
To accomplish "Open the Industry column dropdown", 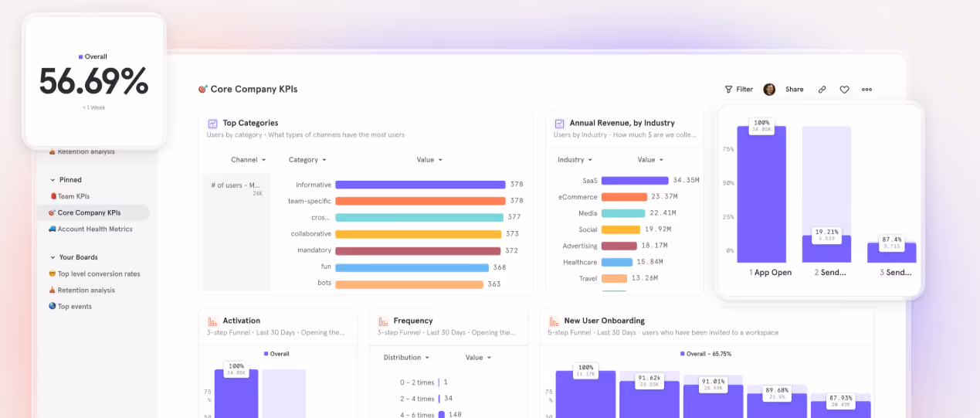I will [575, 160].
